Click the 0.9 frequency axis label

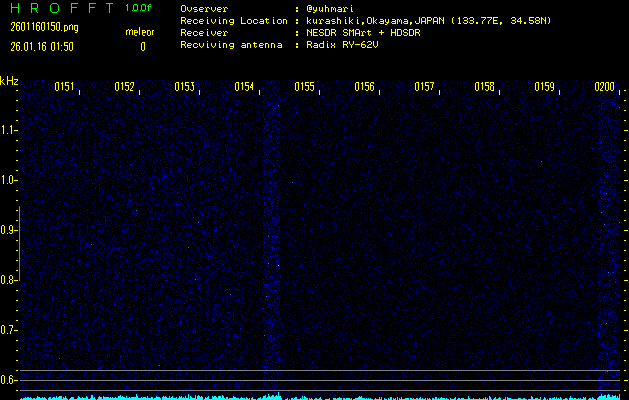click(9, 230)
